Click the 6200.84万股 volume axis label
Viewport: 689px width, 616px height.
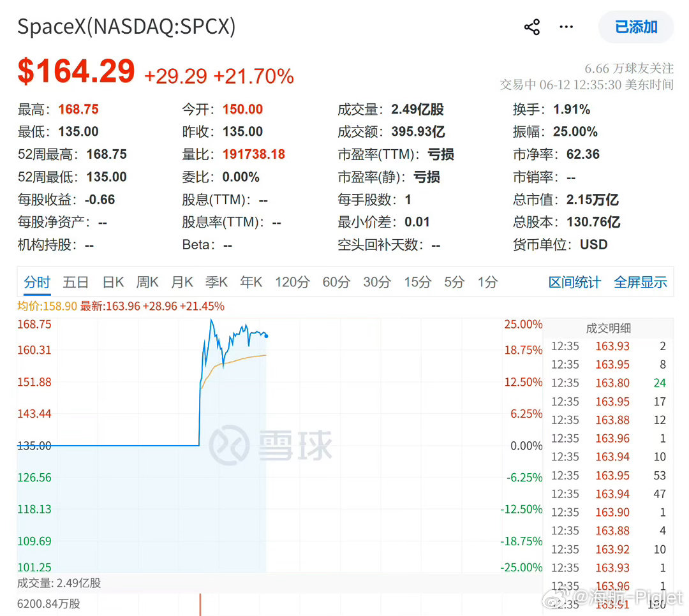point(48,604)
